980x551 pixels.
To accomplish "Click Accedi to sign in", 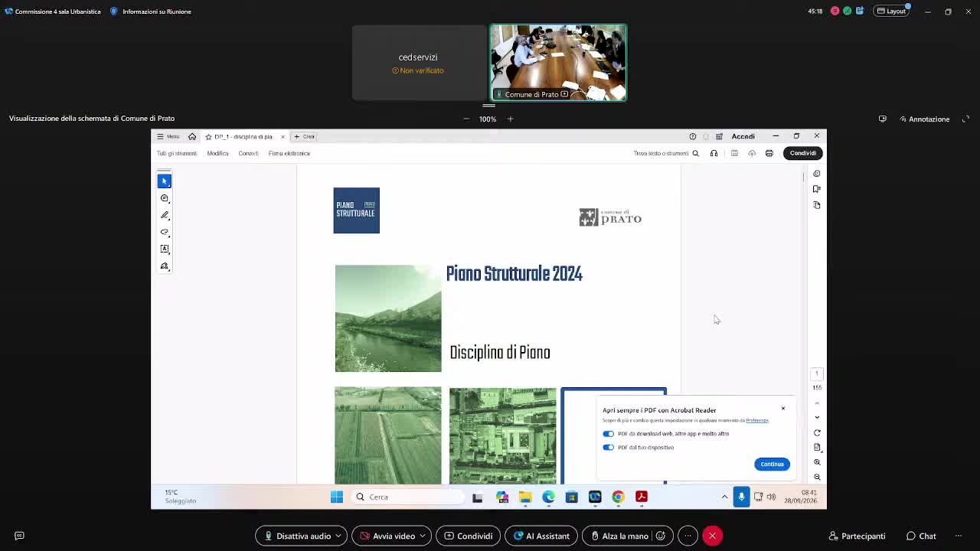I will tap(743, 136).
